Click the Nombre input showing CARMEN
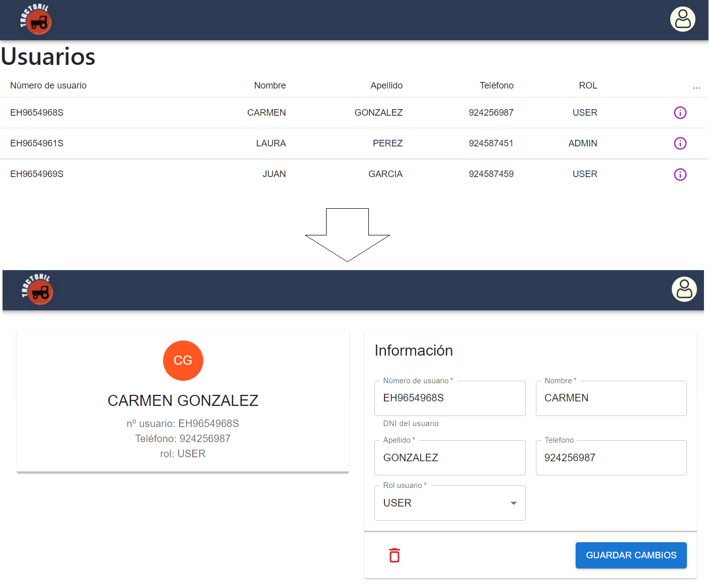 click(611, 398)
